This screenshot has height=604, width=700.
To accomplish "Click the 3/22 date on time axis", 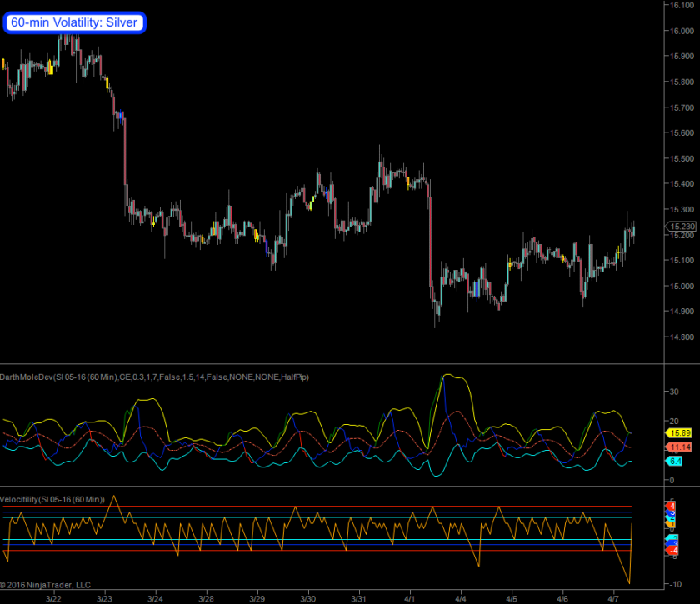I will tap(54, 597).
